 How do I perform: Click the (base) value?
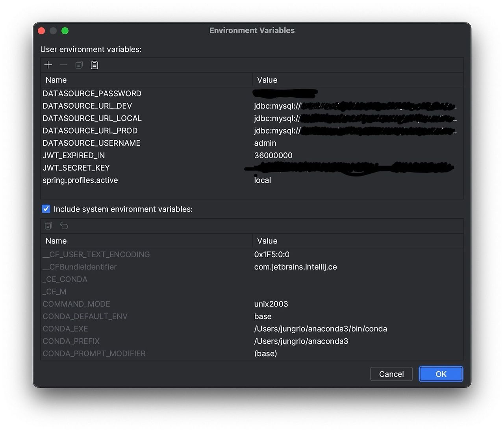point(266,353)
